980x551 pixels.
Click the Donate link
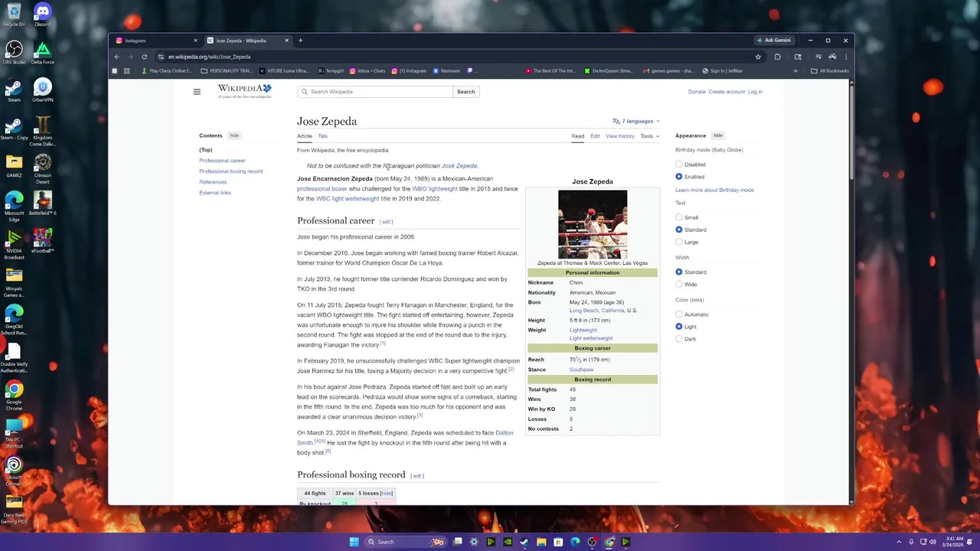click(697, 92)
